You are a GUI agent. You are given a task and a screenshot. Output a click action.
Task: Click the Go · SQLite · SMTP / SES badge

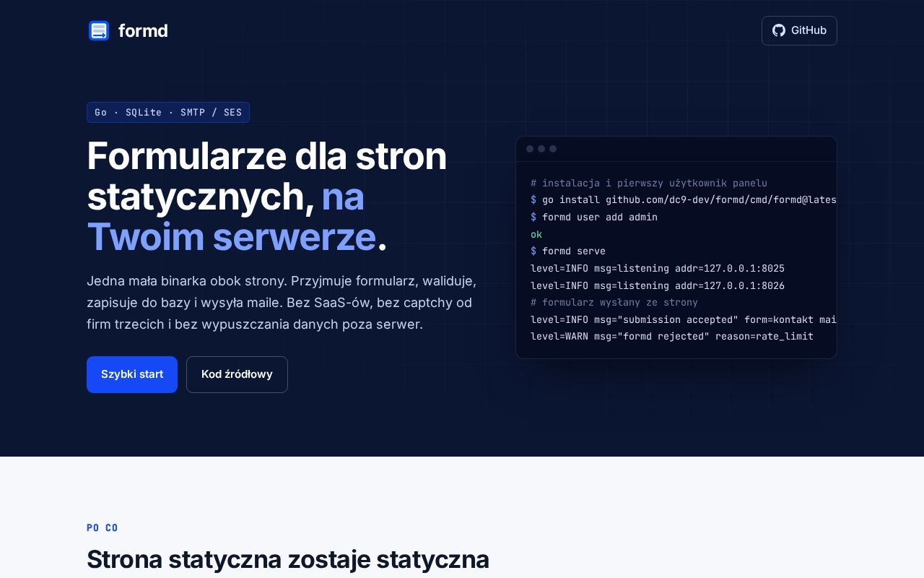click(x=168, y=112)
